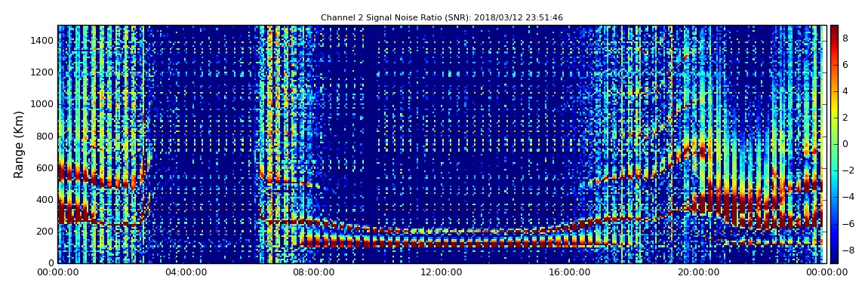Click the colorbar label 8

point(845,38)
